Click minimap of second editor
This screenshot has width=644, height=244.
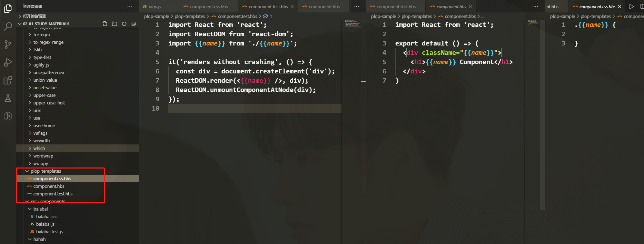click(533, 22)
